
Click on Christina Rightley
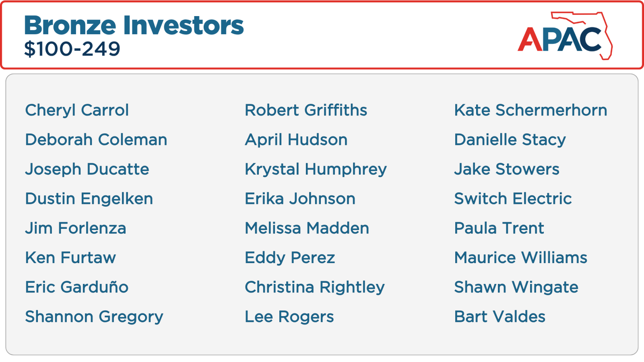click(x=315, y=287)
